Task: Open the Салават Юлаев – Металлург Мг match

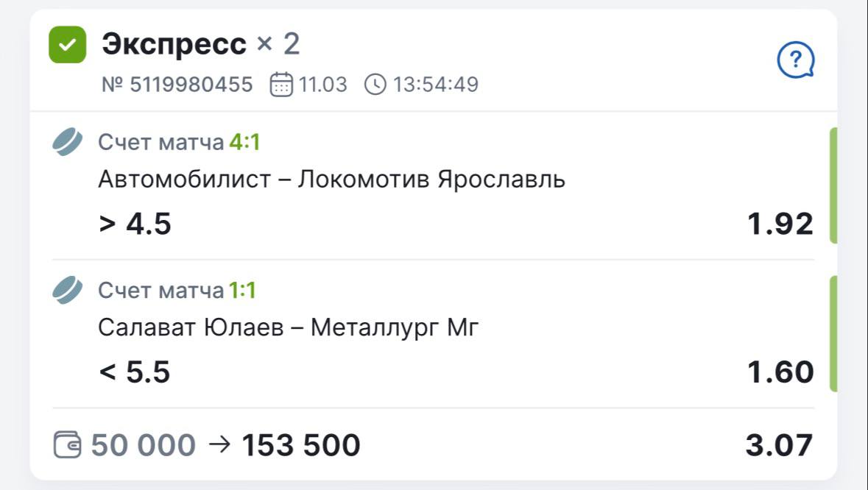Action: pos(288,327)
